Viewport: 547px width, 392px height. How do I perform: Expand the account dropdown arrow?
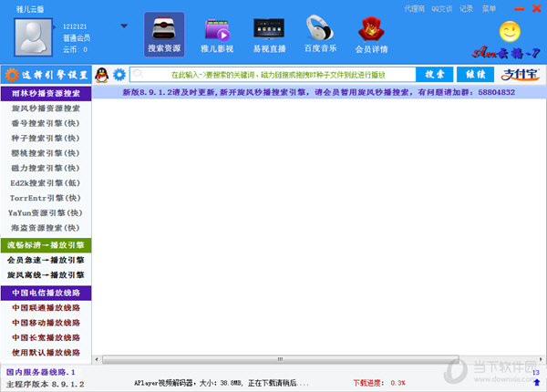point(124,26)
